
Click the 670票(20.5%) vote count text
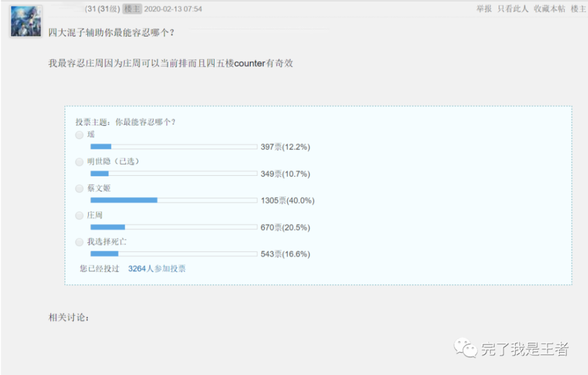point(285,227)
